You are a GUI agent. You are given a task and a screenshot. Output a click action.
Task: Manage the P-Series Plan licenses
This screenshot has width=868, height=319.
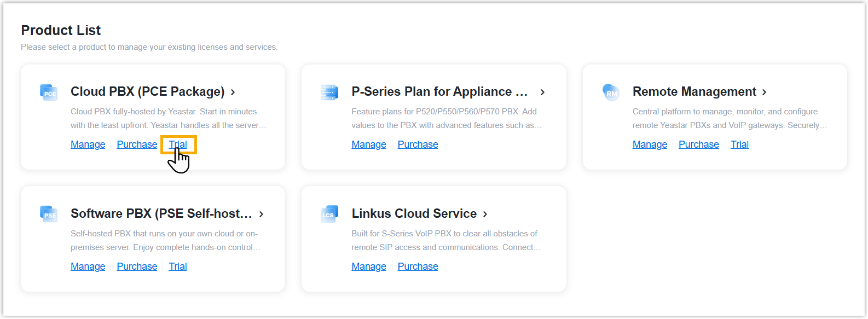pos(369,144)
